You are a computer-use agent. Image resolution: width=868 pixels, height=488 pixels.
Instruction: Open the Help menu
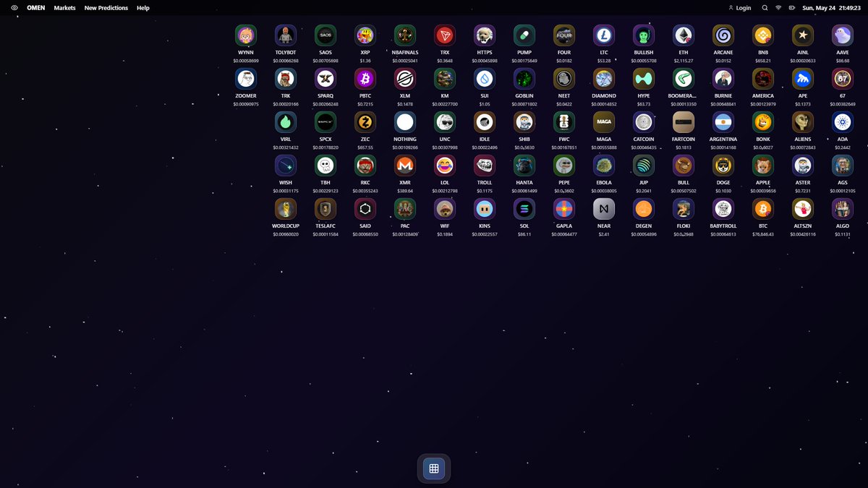(x=143, y=8)
